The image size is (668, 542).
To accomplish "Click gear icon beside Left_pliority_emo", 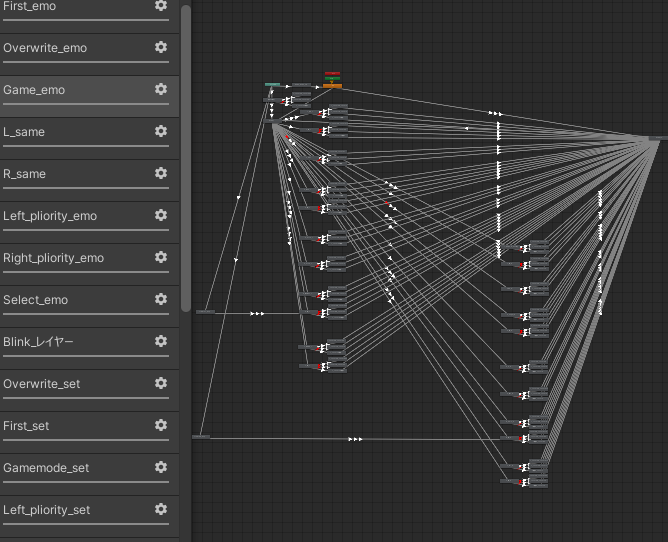I will pyautogui.click(x=161, y=215).
